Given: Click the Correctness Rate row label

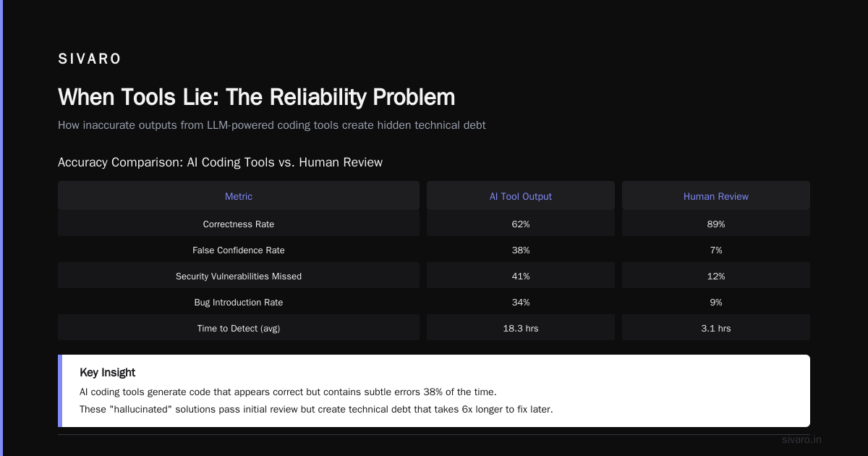Looking at the screenshot, I should [239, 224].
